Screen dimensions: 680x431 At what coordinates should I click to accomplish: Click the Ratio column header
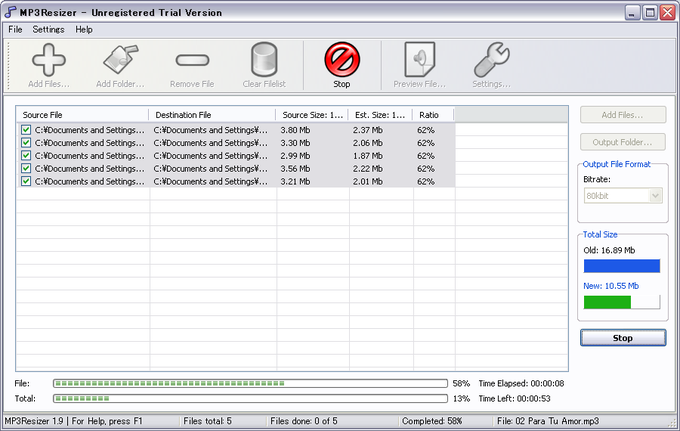(433, 115)
